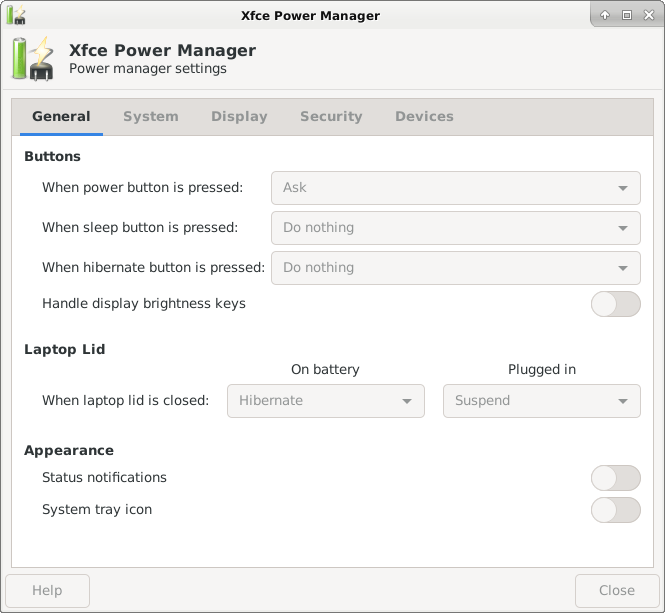Click the roll-up window arrow button

click(605, 15)
